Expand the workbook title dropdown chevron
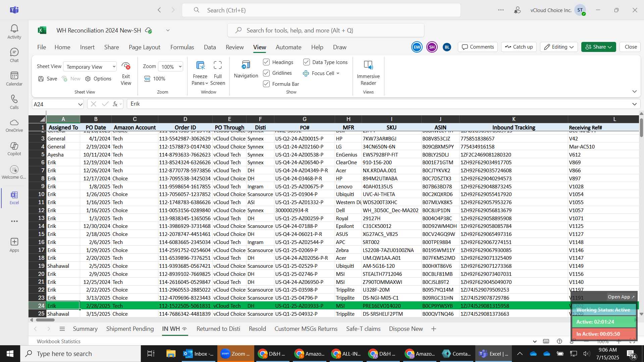The width and height of the screenshot is (644, 362). click(168, 30)
